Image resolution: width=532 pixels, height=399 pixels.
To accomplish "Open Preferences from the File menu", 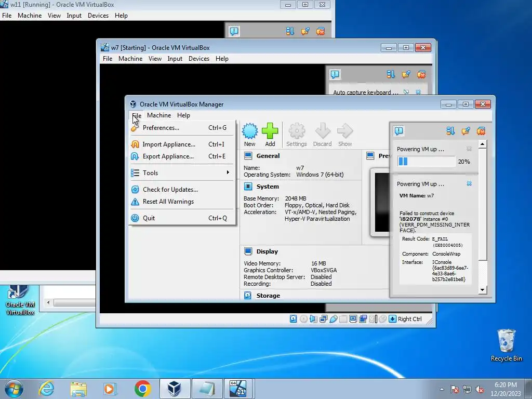I will pyautogui.click(x=182, y=128).
